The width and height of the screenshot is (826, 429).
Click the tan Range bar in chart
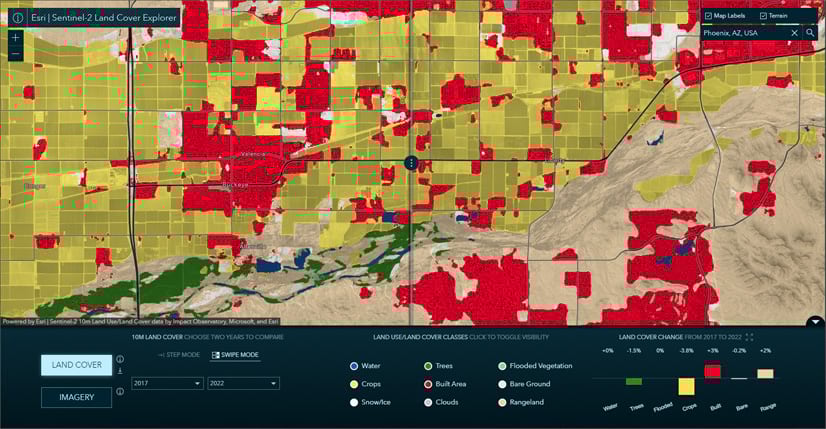coord(765,374)
